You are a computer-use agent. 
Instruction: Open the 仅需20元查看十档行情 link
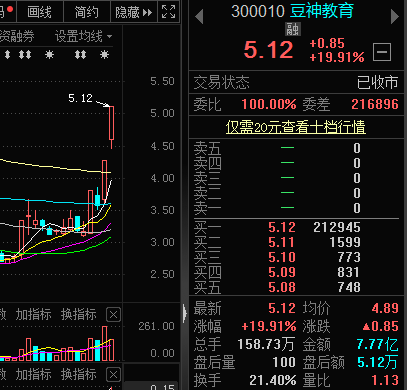tap(296, 127)
